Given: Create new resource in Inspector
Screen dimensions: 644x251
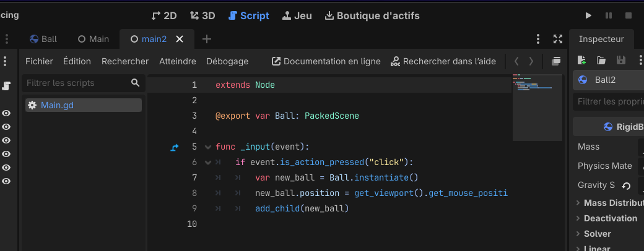Looking at the screenshot, I should click(x=581, y=61).
